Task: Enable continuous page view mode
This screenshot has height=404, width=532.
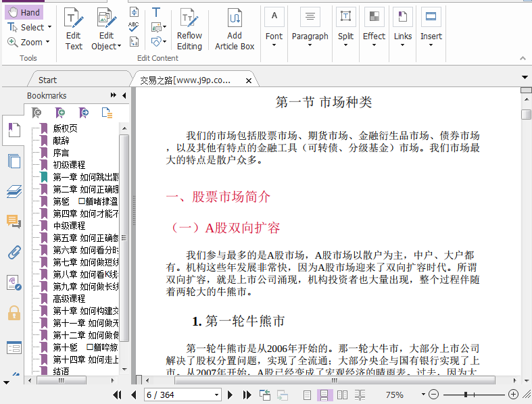Action: click(x=324, y=395)
